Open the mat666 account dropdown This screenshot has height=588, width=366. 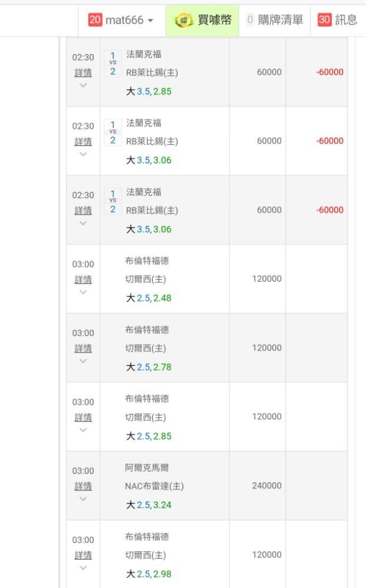pyautogui.click(x=122, y=20)
